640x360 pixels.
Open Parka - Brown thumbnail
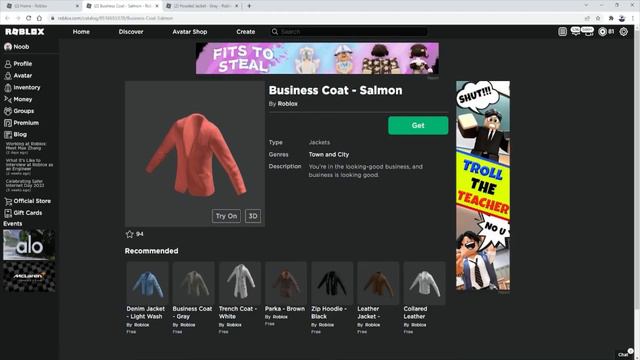point(286,284)
